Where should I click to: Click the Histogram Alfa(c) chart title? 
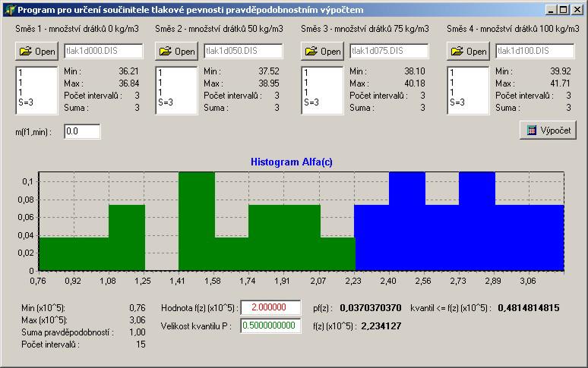pyautogui.click(x=292, y=162)
